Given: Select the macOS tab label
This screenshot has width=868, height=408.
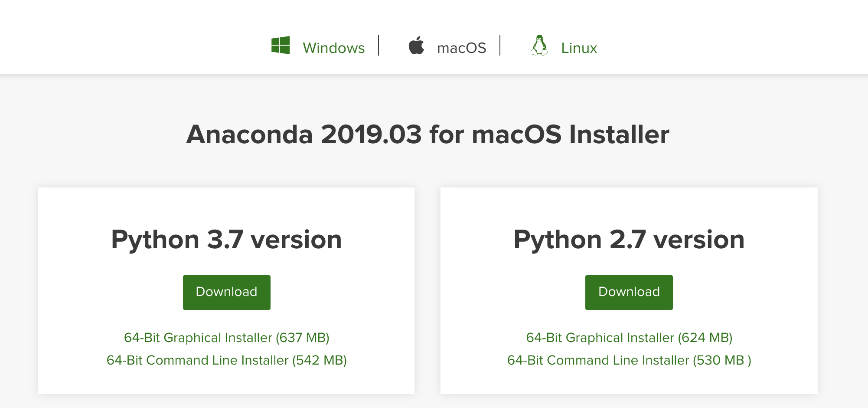Looking at the screenshot, I should click(x=461, y=48).
